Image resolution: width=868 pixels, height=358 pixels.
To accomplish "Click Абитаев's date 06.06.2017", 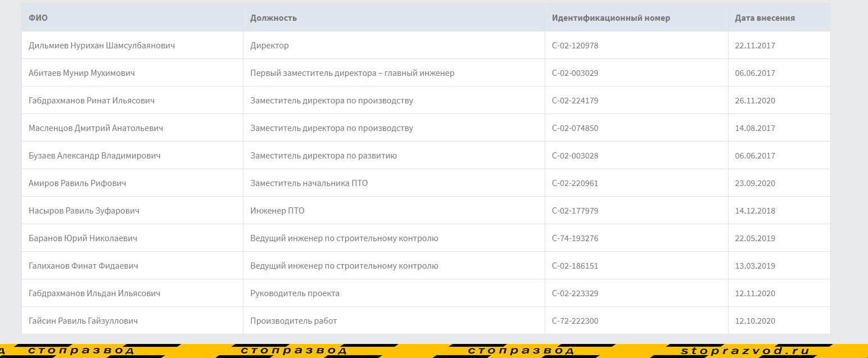I will pos(755,73).
